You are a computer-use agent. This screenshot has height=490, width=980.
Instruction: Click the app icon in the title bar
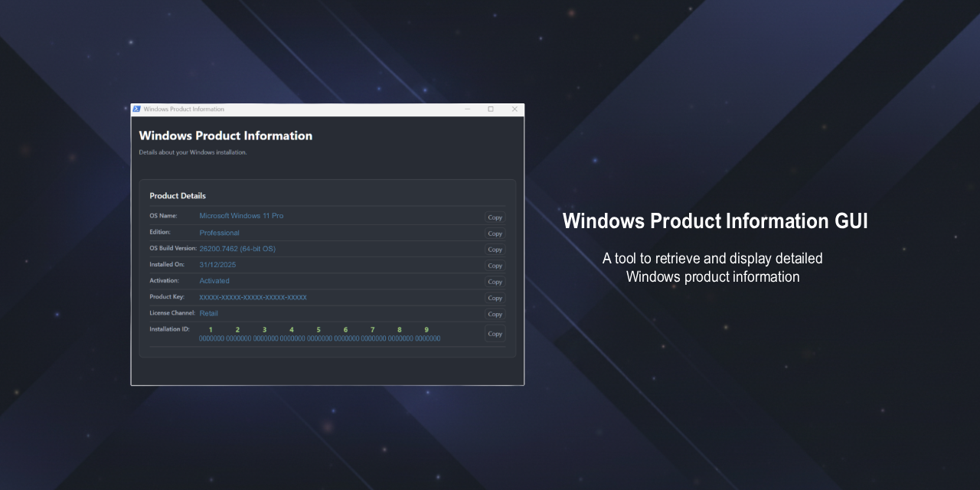pos(136,109)
